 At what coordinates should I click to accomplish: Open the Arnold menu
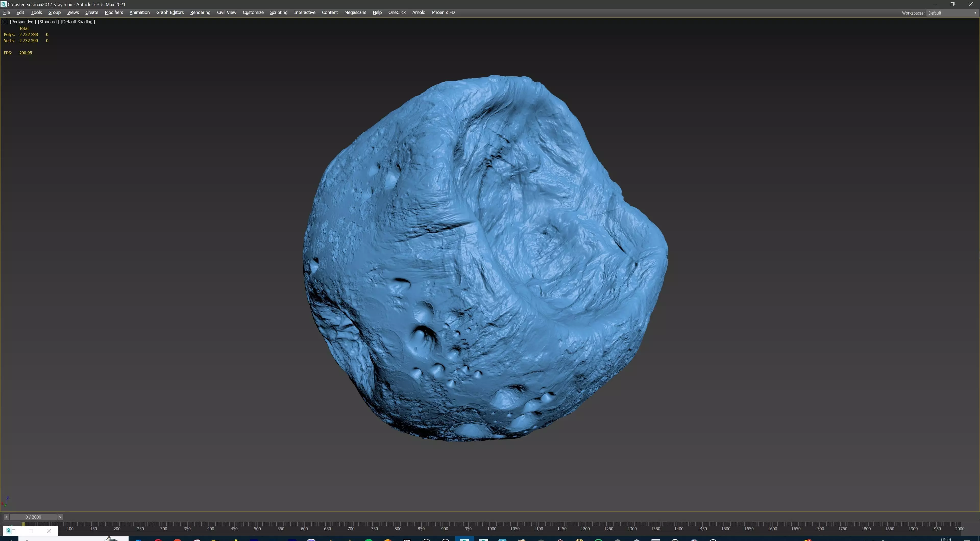point(419,13)
